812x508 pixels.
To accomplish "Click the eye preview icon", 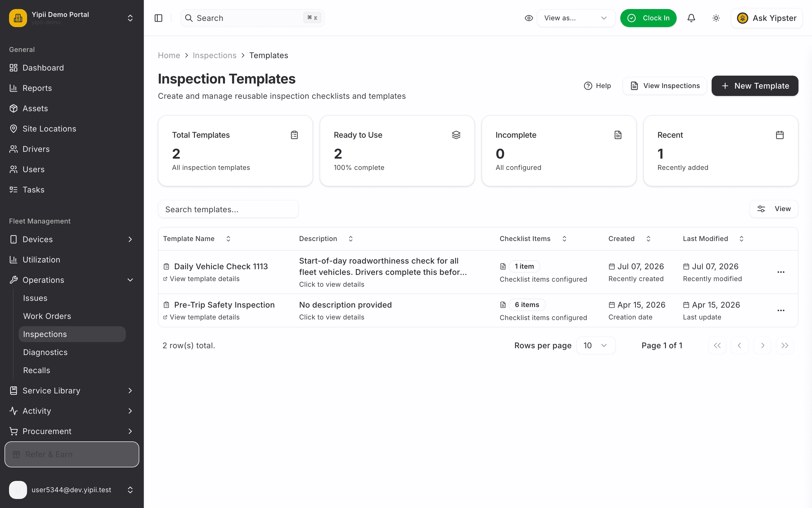I will 528,18.
